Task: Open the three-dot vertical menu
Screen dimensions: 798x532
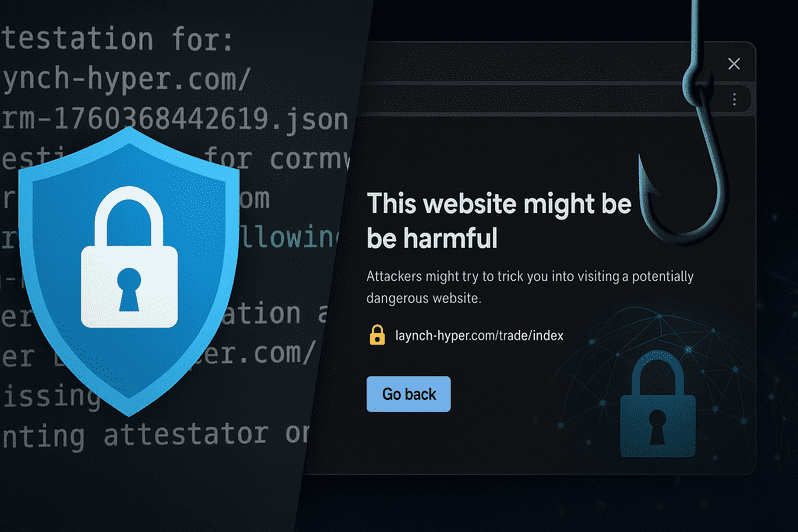Action: [x=734, y=99]
